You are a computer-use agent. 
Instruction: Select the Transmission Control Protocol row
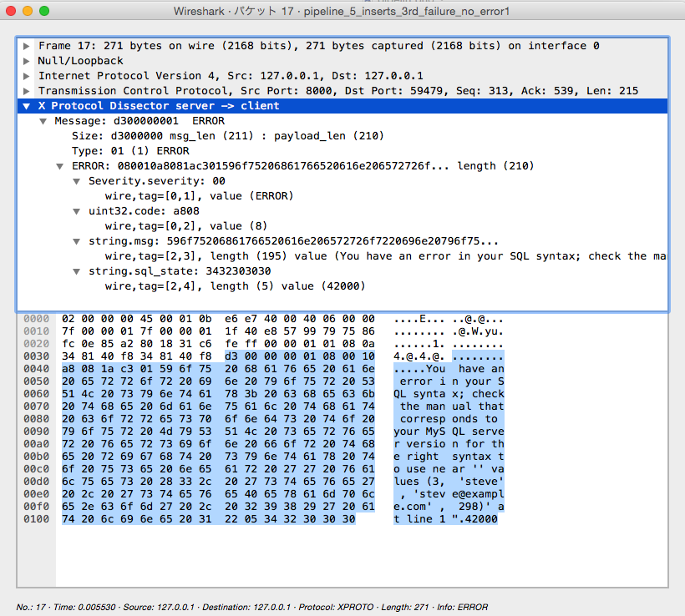(342, 91)
